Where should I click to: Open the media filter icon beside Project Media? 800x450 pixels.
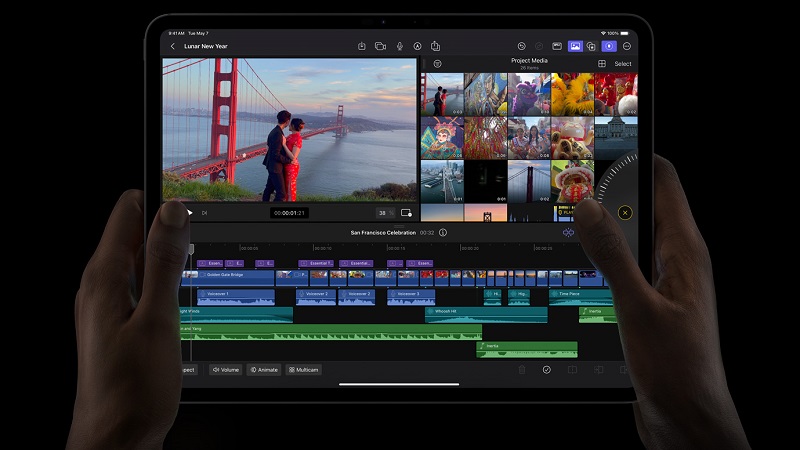tap(437, 64)
